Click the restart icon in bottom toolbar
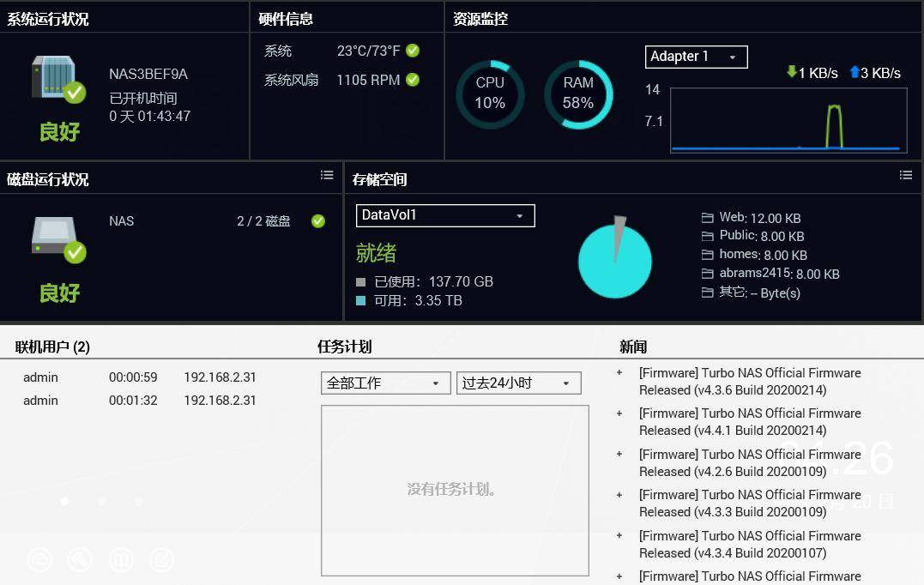 point(39,559)
